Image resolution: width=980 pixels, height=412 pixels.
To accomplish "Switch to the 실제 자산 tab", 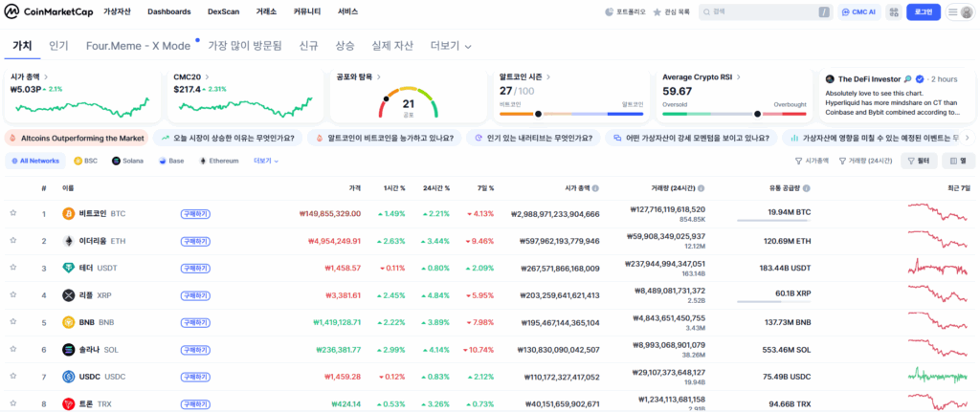I will [391, 46].
